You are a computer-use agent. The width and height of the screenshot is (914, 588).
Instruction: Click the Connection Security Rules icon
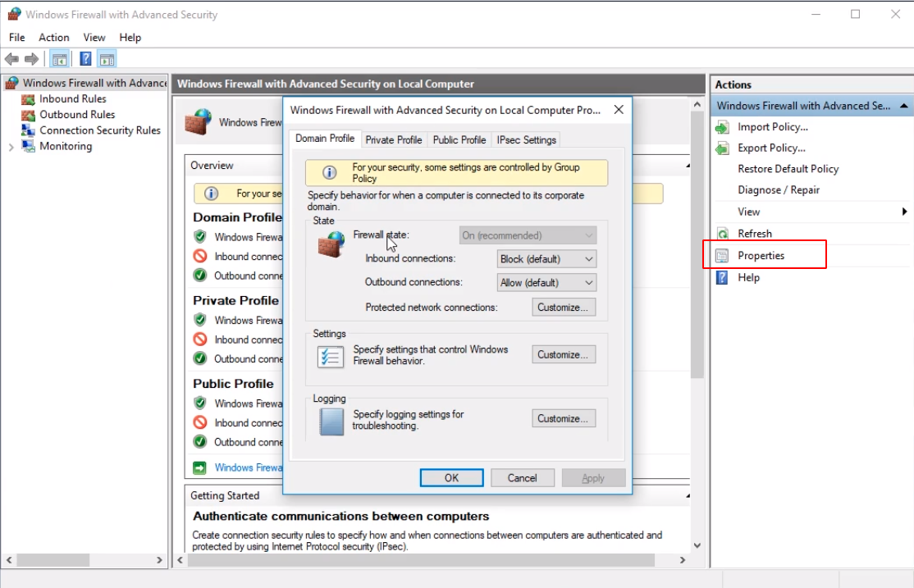tap(28, 130)
